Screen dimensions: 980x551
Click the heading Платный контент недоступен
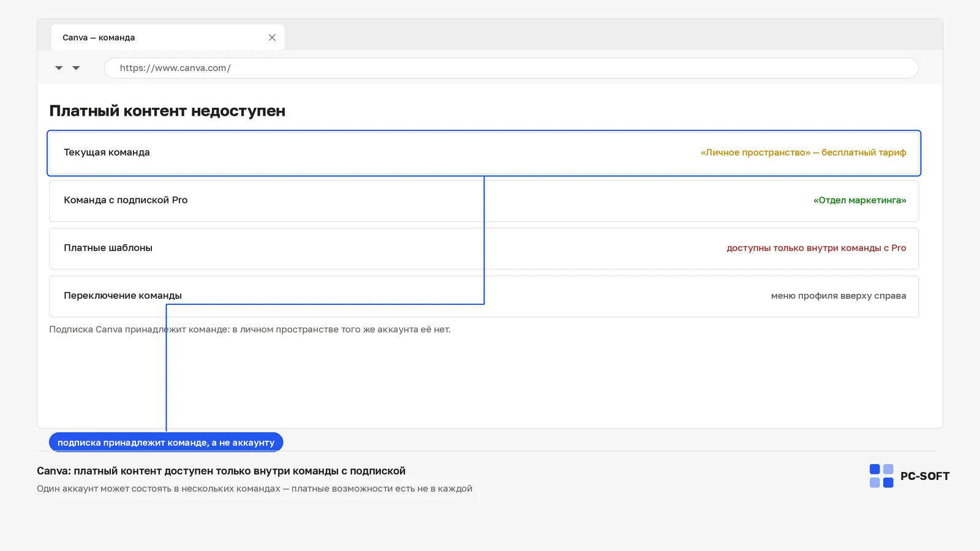click(167, 111)
